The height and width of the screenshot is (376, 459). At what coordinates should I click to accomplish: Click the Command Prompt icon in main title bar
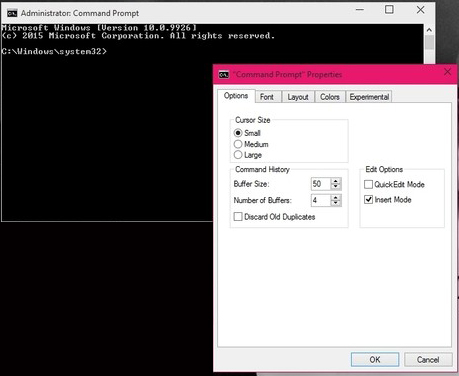pyautogui.click(x=12, y=13)
